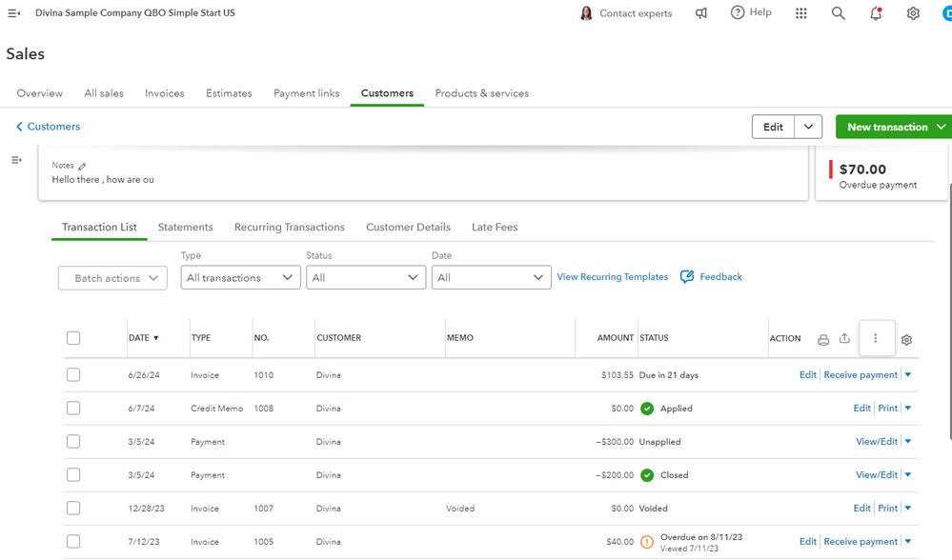Open the Batch actions dropdown
The height and width of the screenshot is (560, 952).
click(x=112, y=278)
